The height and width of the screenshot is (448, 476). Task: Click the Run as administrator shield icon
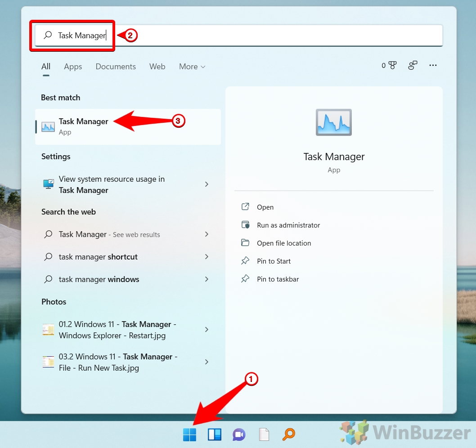tap(245, 224)
